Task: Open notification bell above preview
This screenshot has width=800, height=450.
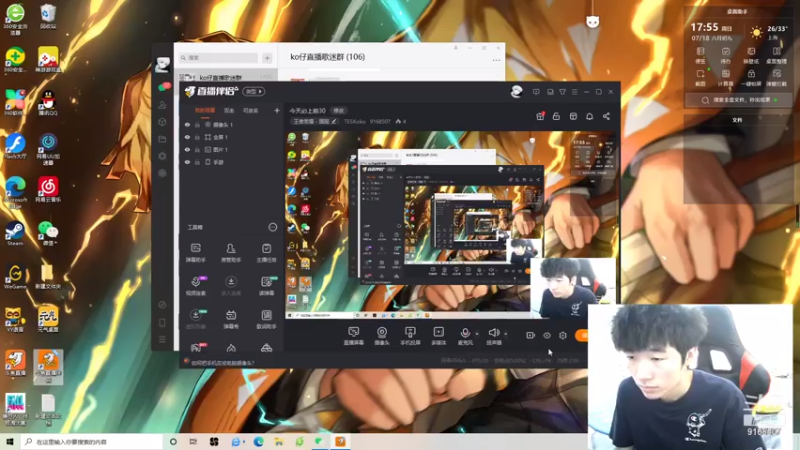Action: tap(589, 116)
